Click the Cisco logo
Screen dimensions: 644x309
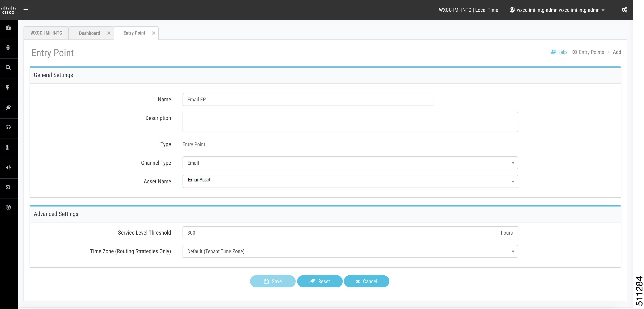click(9, 10)
